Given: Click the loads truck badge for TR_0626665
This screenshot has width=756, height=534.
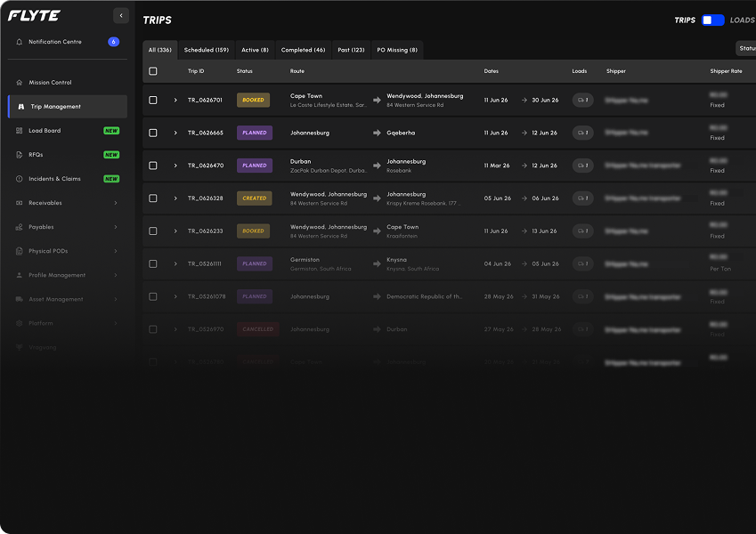Looking at the screenshot, I should click(x=582, y=133).
